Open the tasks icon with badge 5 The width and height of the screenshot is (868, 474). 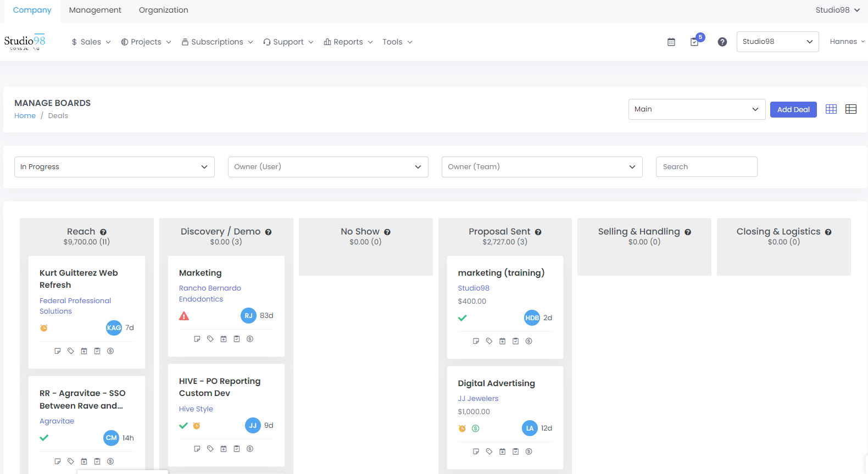(x=695, y=42)
